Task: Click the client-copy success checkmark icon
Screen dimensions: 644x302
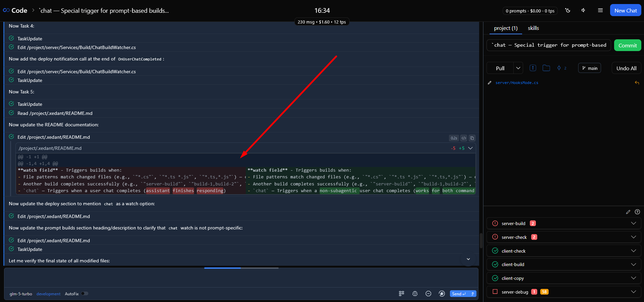Action: [x=495, y=278]
